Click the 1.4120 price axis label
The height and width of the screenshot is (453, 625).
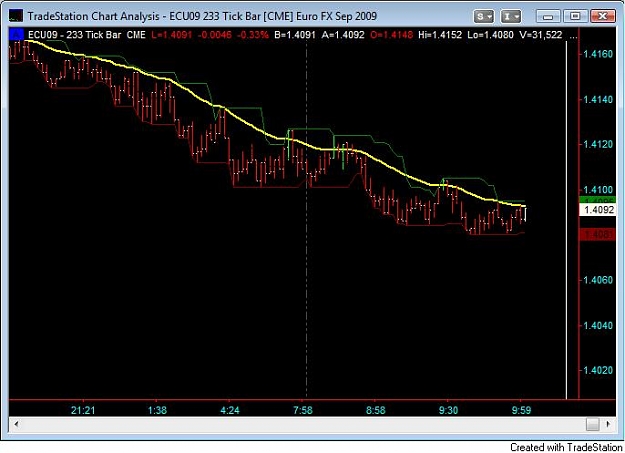click(x=598, y=144)
